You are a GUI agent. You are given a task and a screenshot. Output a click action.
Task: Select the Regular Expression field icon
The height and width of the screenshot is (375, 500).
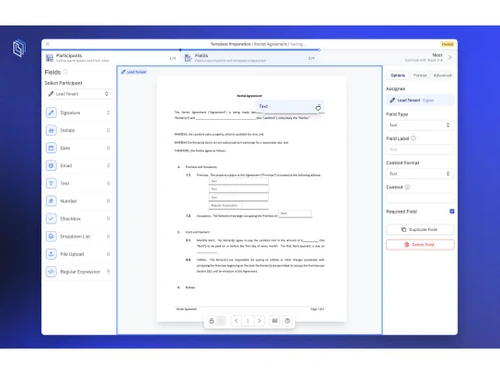[x=51, y=272]
